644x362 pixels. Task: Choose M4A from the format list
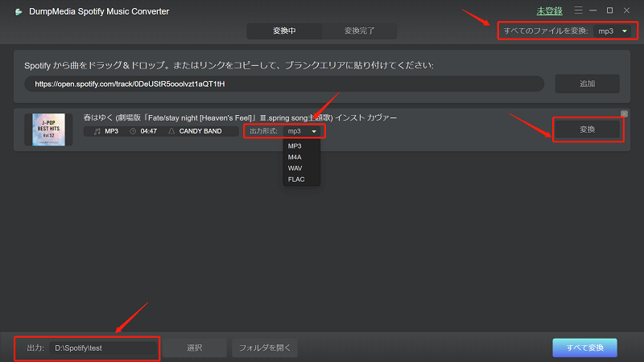[x=295, y=157]
